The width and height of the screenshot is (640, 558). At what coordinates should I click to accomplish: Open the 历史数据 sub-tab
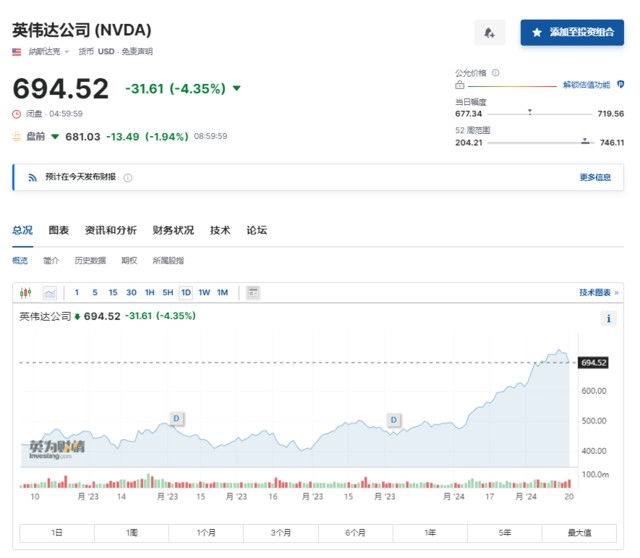90,261
